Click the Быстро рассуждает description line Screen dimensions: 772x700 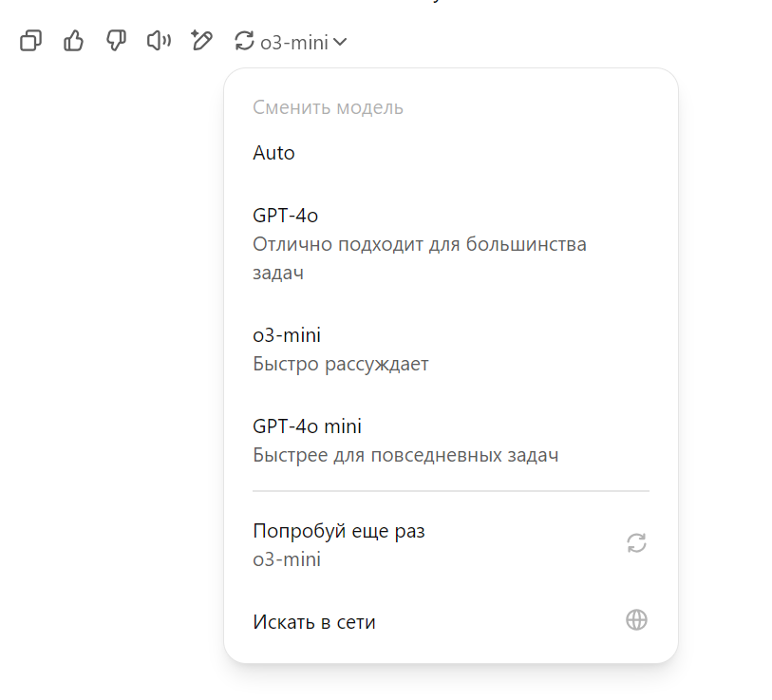[341, 365]
